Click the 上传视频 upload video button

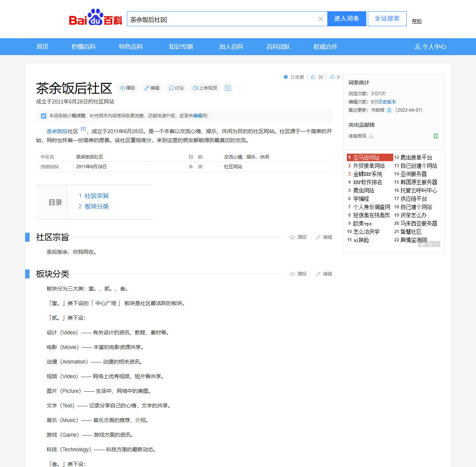pos(205,88)
